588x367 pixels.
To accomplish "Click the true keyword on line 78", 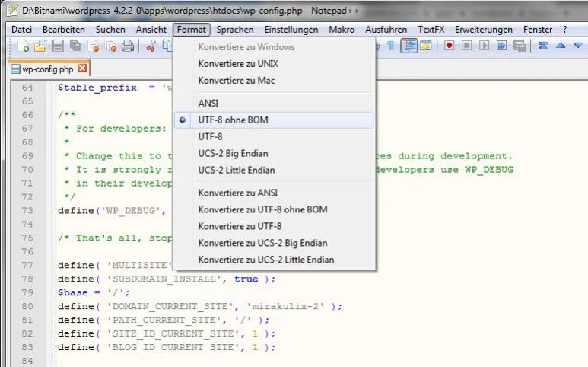I will [x=246, y=279].
